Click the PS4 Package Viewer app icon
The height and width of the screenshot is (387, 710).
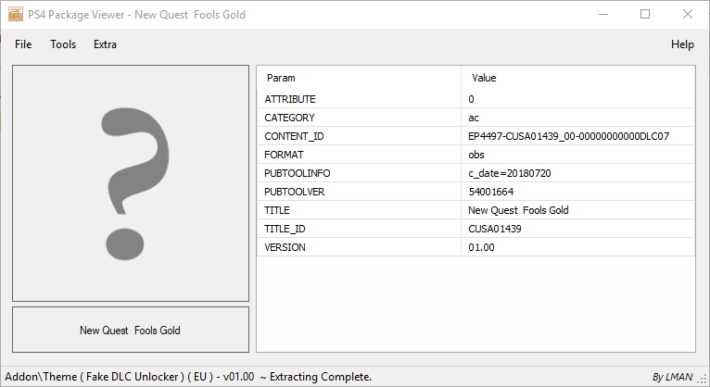click(x=15, y=14)
